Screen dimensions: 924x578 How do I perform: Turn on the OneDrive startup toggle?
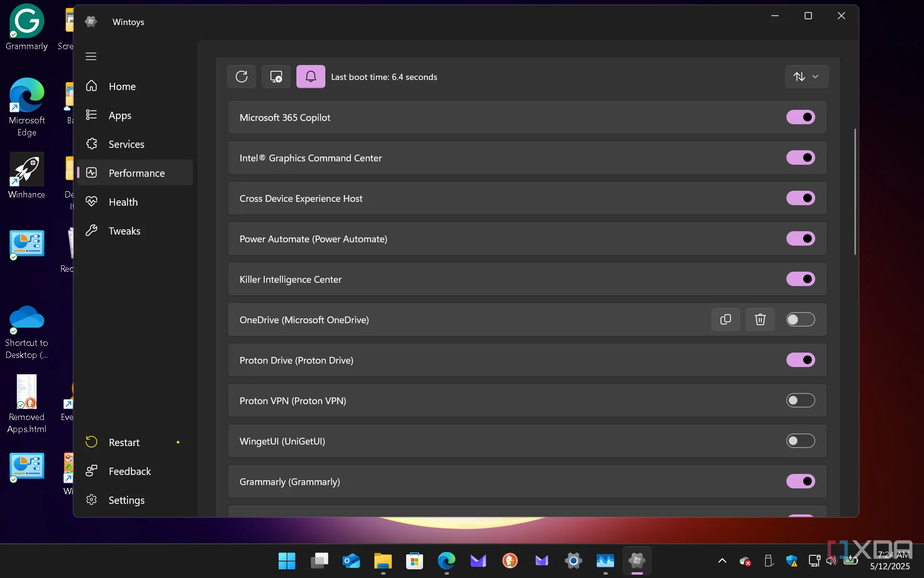[800, 319]
